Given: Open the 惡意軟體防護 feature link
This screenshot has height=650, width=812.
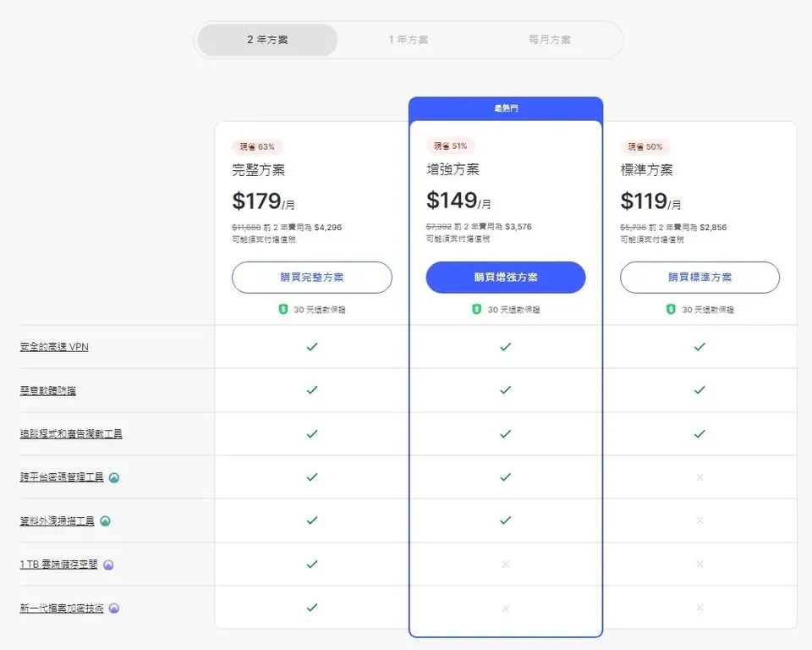Looking at the screenshot, I should point(47,390).
